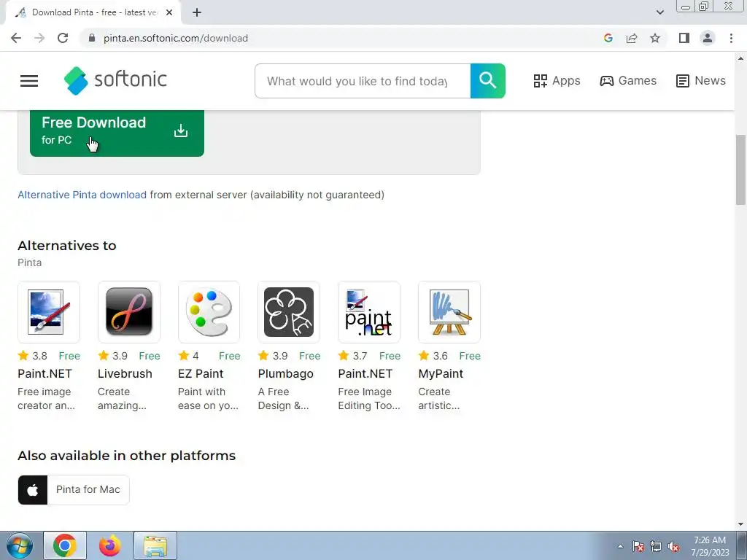Open the Softonic hamburger menu

[x=29, y=81]
